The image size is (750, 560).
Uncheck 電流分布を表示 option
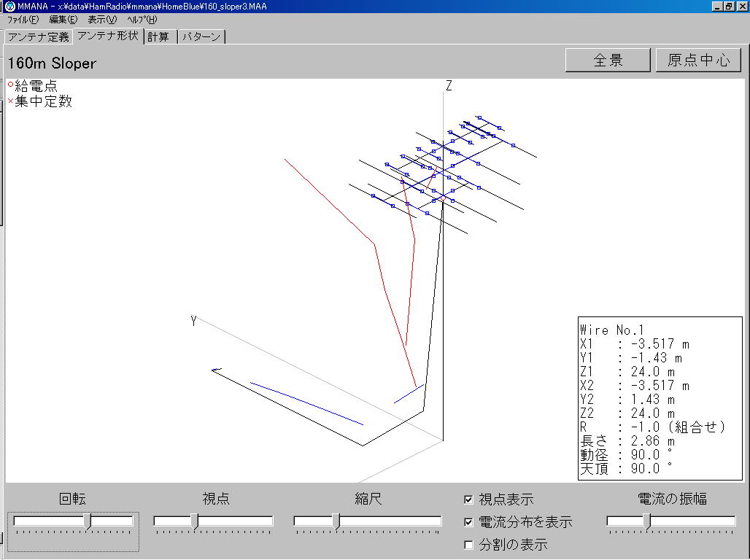tap(468, 522)
